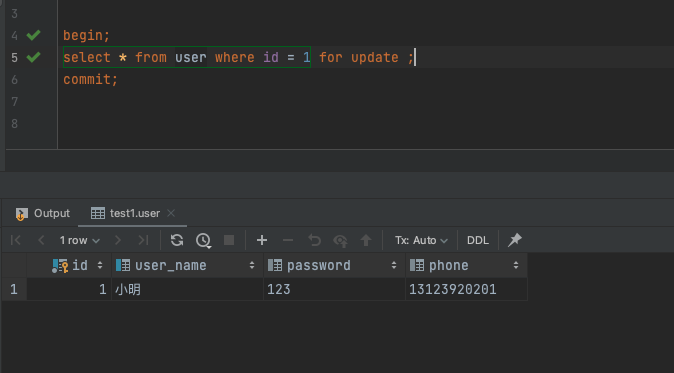Pin the result tab
Viewport: 674px width, 373px height.
[515, 240]
